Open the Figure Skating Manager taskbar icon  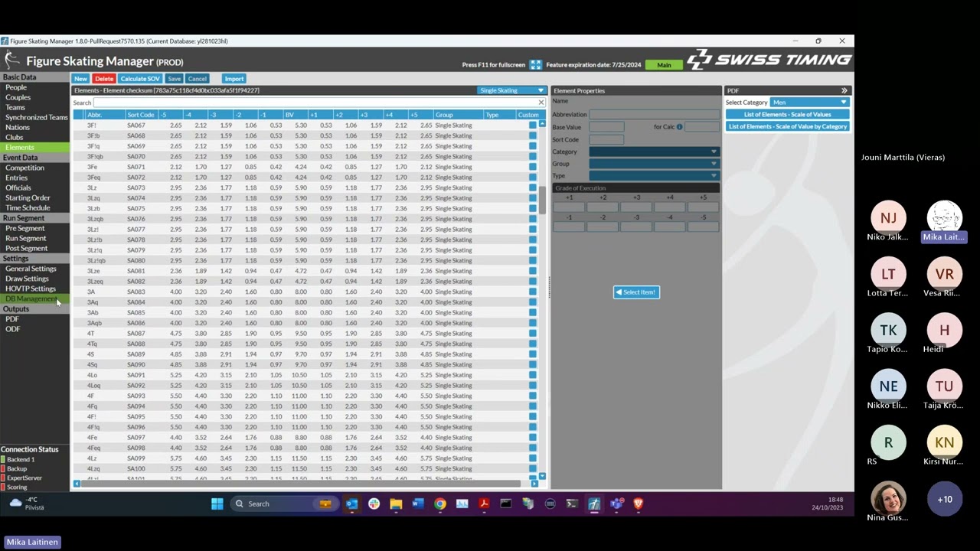(594, 504)
